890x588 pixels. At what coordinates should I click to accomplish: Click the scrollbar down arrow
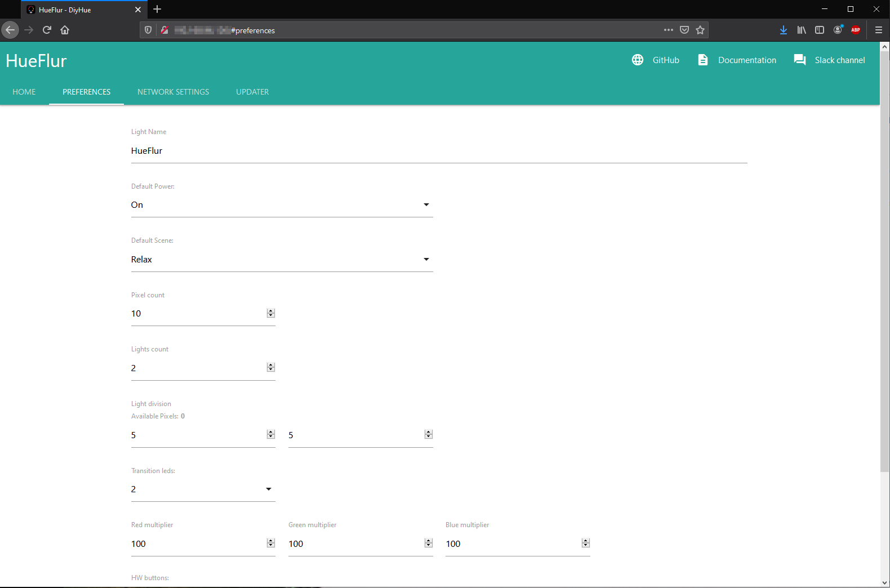[885, 583]
